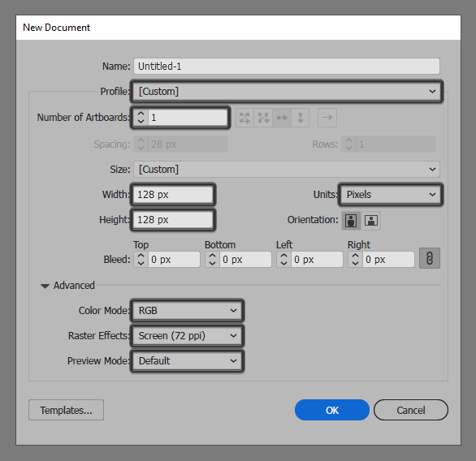Choose portrait orientation icon
Screen dimensions: 476x461
[351, 220]
